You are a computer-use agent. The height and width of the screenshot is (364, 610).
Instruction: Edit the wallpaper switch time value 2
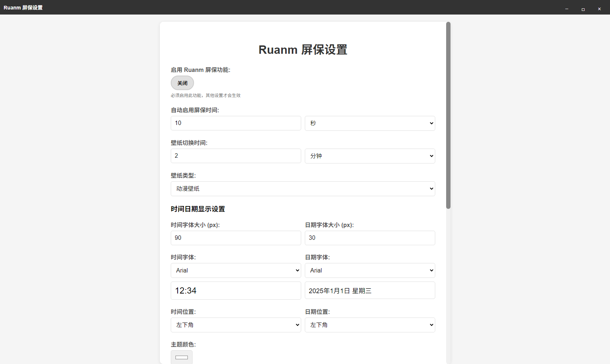click(x=235, y=155)
